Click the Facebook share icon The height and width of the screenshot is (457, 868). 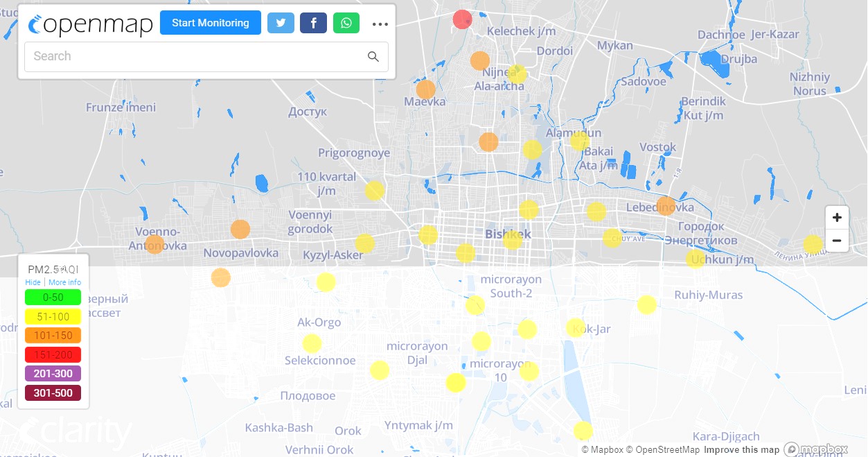point(313,23)
